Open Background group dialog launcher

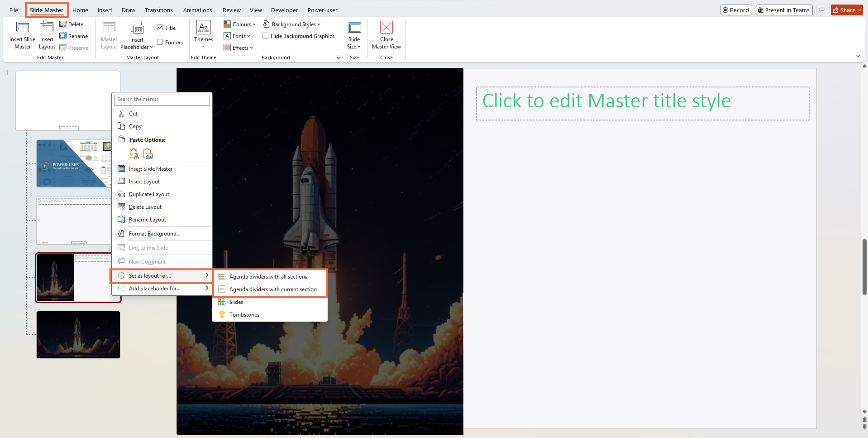(x=337, y=58)
